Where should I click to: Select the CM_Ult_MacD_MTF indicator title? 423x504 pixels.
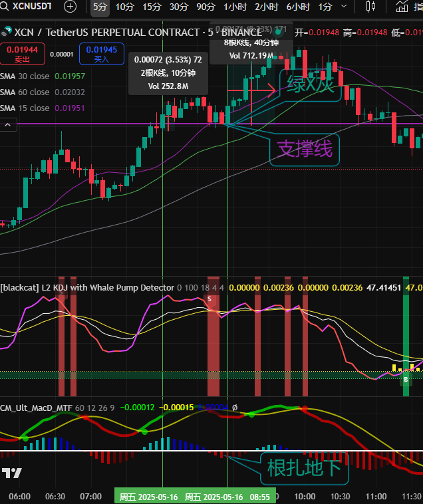(37, 408)
